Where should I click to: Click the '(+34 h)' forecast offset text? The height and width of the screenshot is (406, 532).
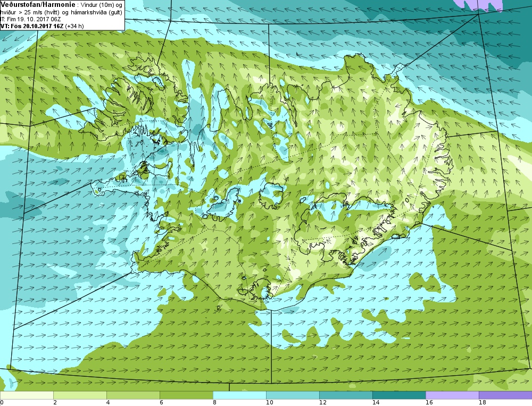(x=74, y=26)
